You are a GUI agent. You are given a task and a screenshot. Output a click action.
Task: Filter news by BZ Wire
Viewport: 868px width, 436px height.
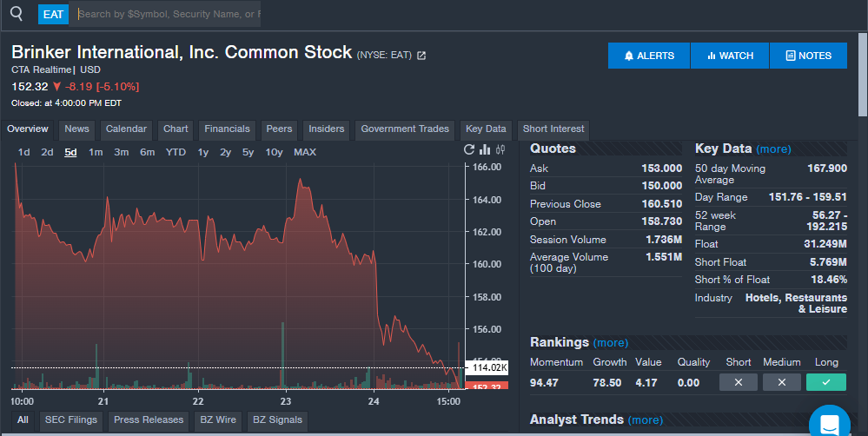218,420
